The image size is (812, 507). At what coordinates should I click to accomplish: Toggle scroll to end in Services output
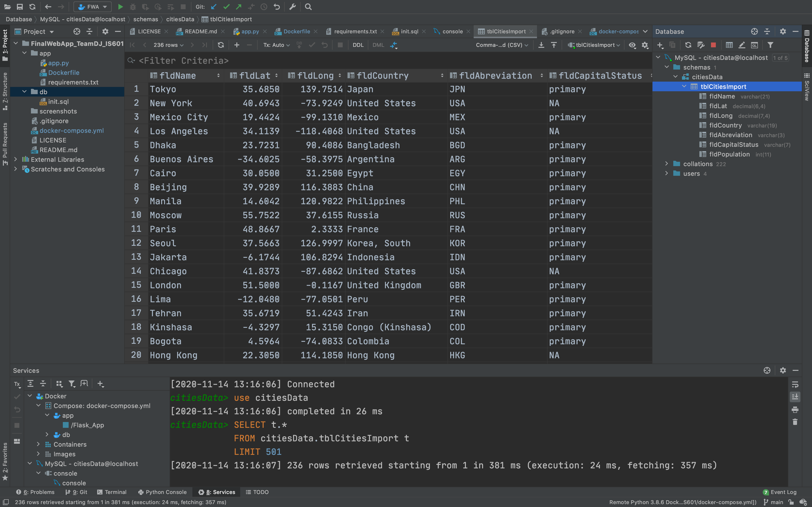[x=795, y=397]
